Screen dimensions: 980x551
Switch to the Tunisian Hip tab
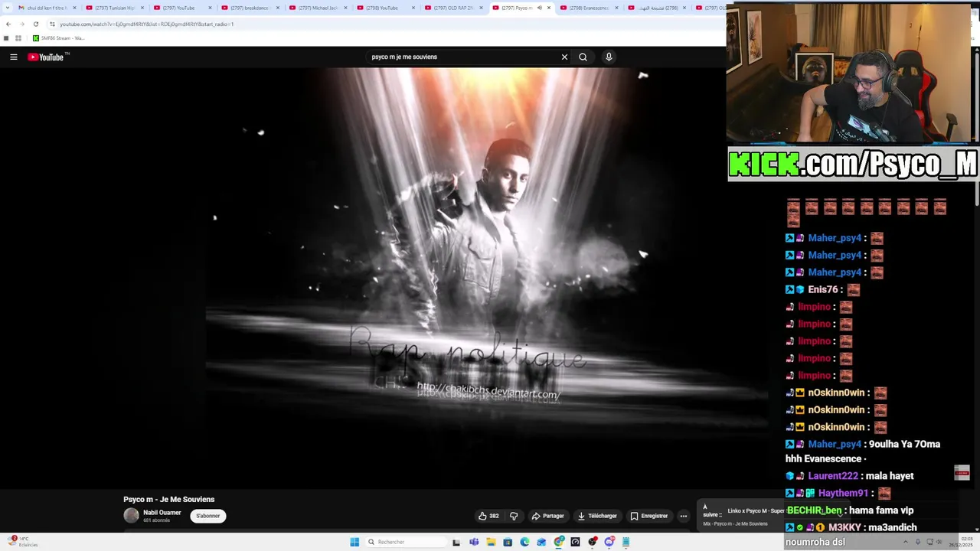click(115, 8)
